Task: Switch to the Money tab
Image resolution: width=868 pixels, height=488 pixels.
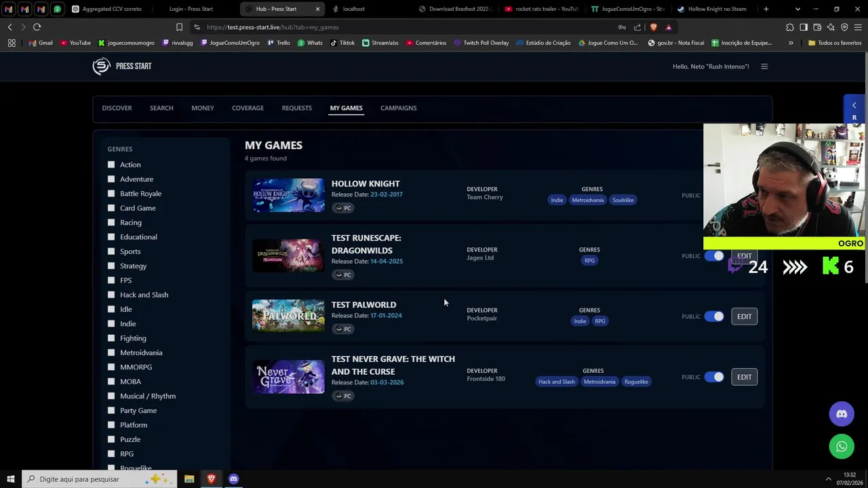Action: [202, 108]
